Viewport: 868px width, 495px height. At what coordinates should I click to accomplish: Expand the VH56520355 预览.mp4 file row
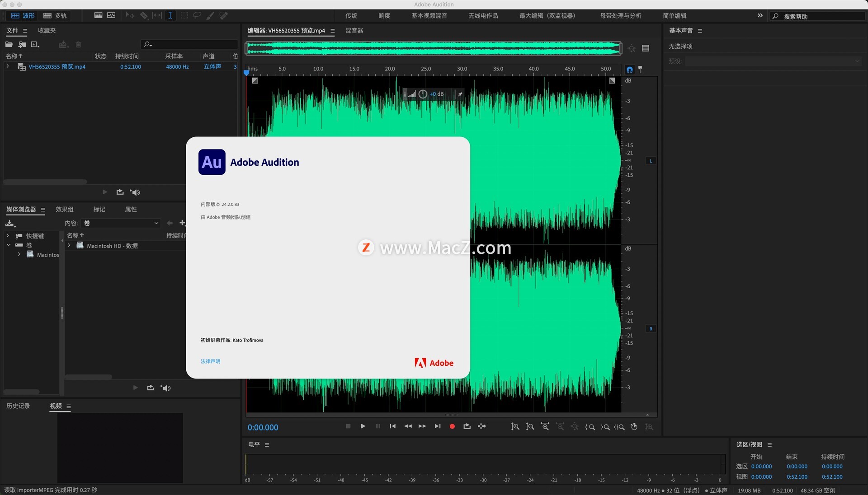pyautogui.click(x=8, y=66)
